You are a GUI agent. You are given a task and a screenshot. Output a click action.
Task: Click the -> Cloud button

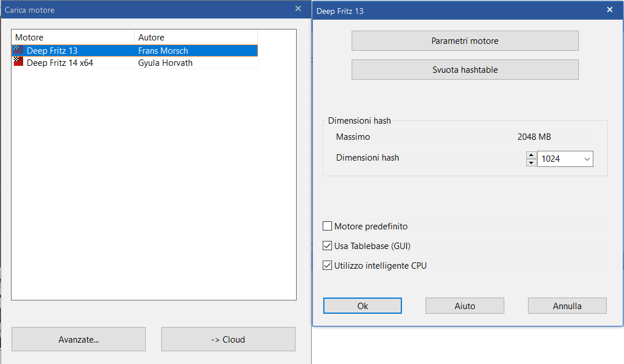(228, 339)
